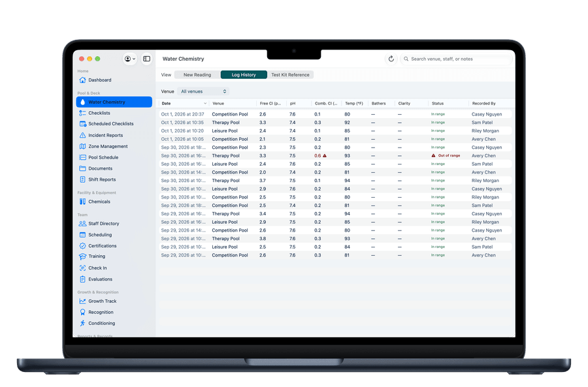This screenshot has width=588, height=387.
Task: Open the Chemicals test tube icon
Action: point(82,202)
